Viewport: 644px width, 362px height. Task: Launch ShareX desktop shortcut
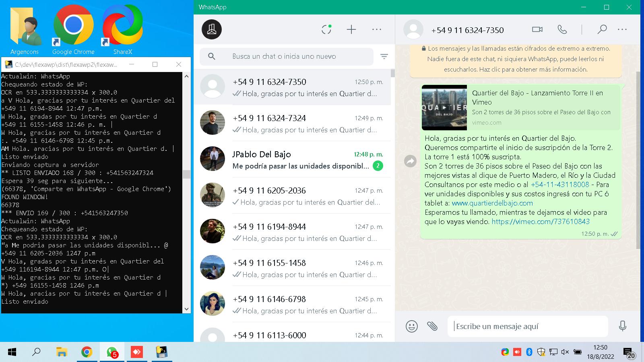pyautogui.click(x=122, y=30)
